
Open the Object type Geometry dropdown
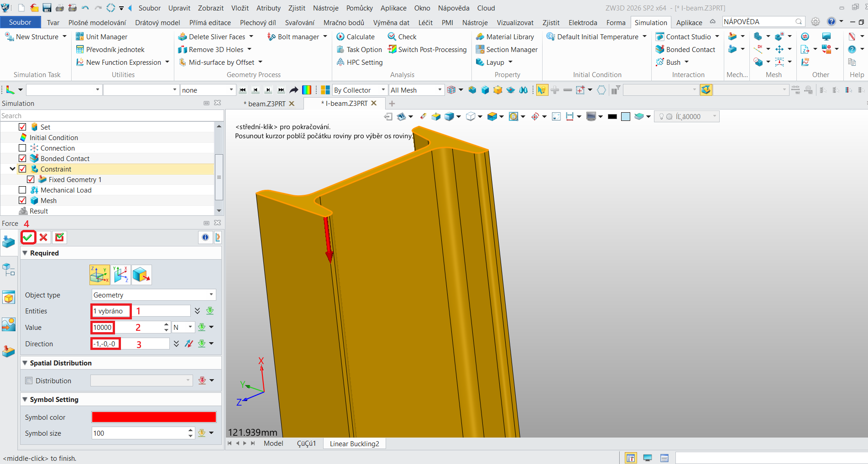pyautogui.click(x=154, y=295)
